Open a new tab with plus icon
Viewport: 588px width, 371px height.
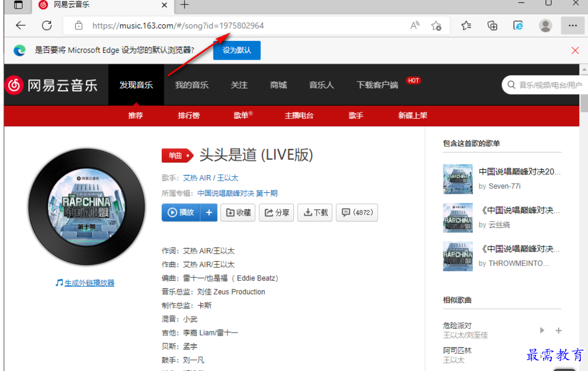tap(184, 5)
